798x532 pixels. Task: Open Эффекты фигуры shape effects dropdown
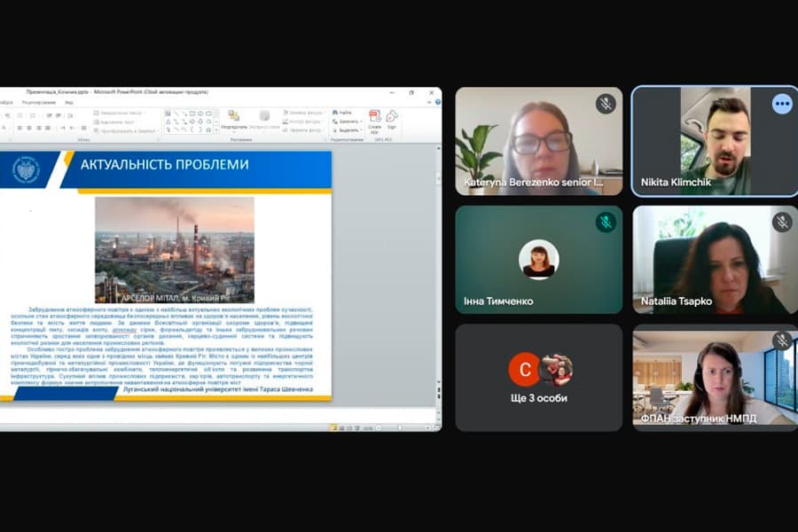[x=302, y=130]
